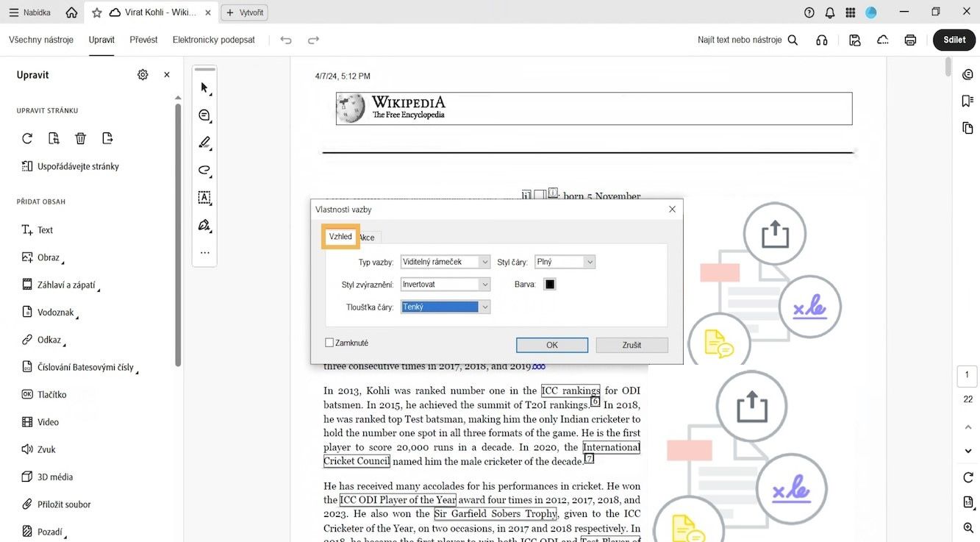Click the headphones icon in the top bar
This screenshot has height=542, width=980.
tap(822, 40)
